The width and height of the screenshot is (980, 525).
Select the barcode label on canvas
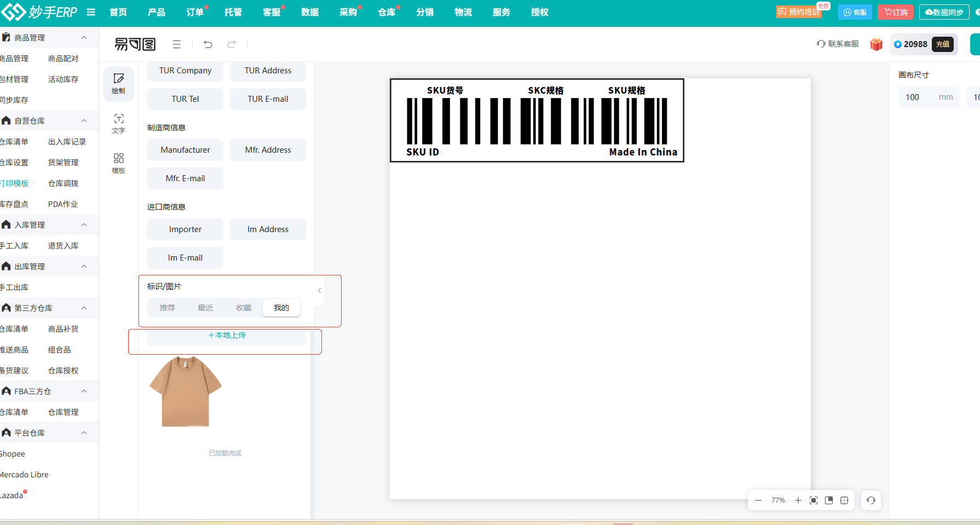(x=537, y=120)
